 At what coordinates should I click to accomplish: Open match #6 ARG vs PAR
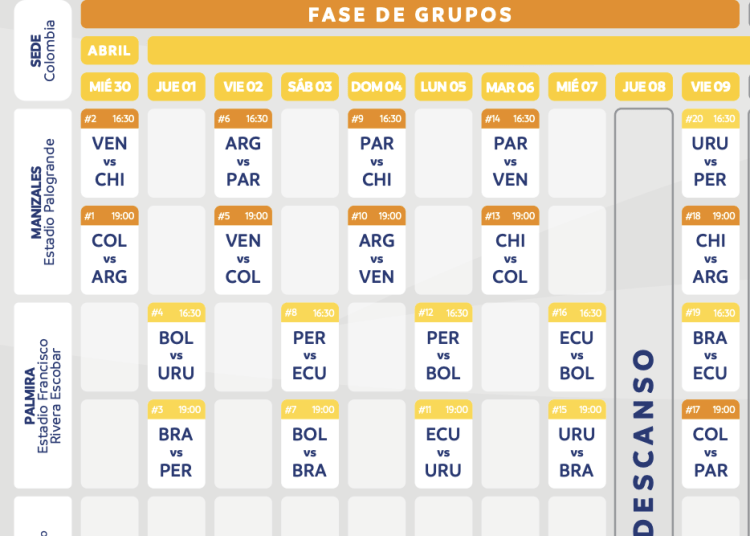[x=243, y=153]
